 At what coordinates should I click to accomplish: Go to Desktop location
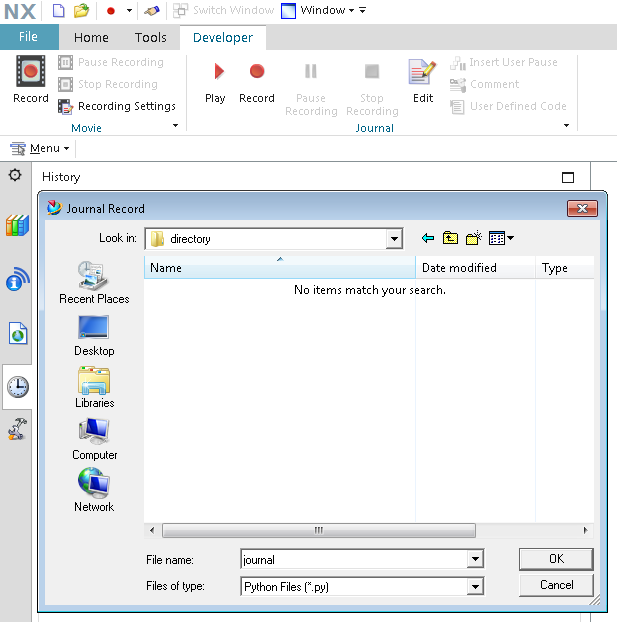tap(94, 336)
